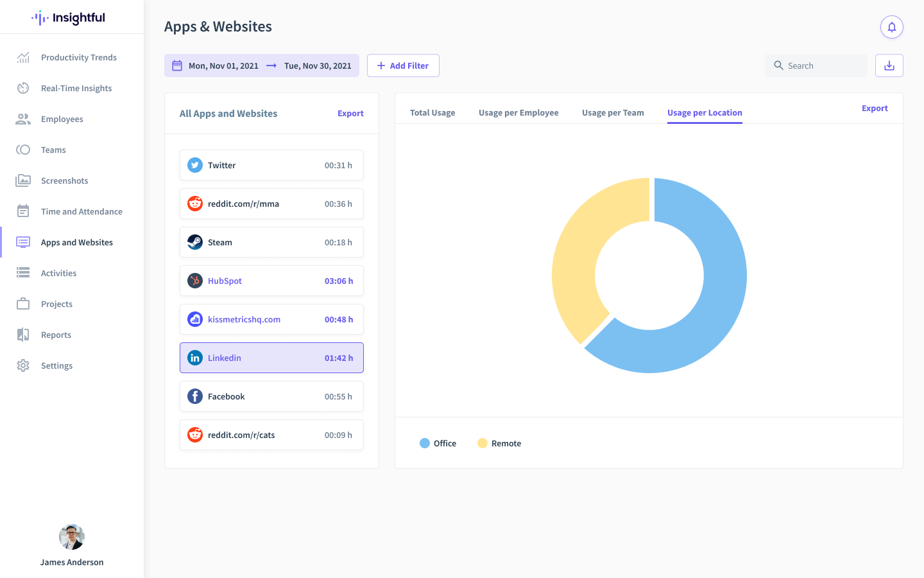924x578 pixels.
Task: Open the Screenshots section from sidebar
Action: (x=23, y=180)
